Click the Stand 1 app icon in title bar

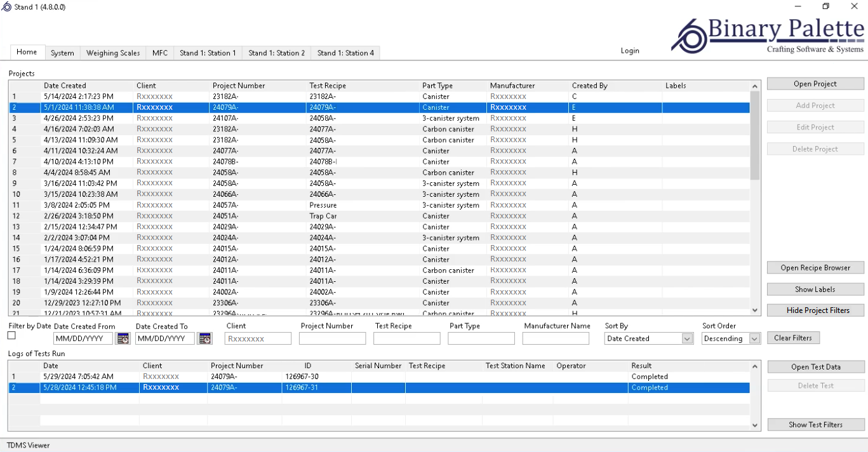6,7
